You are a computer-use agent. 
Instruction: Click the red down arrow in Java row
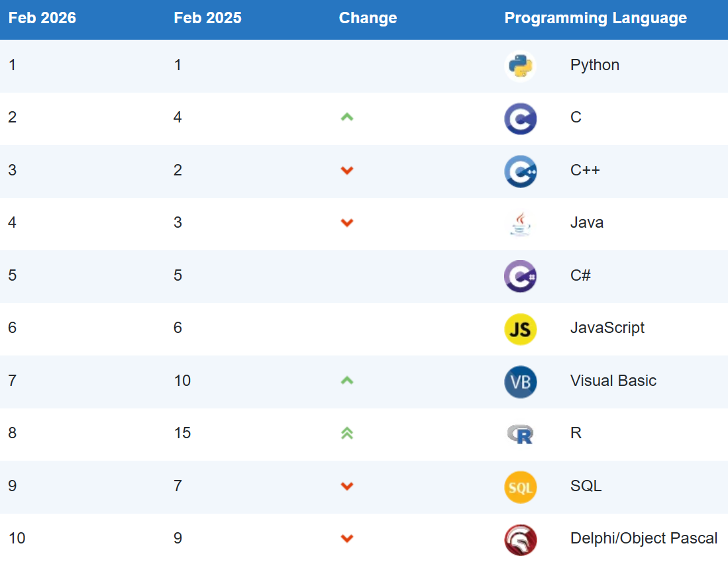tap(347, 223)
